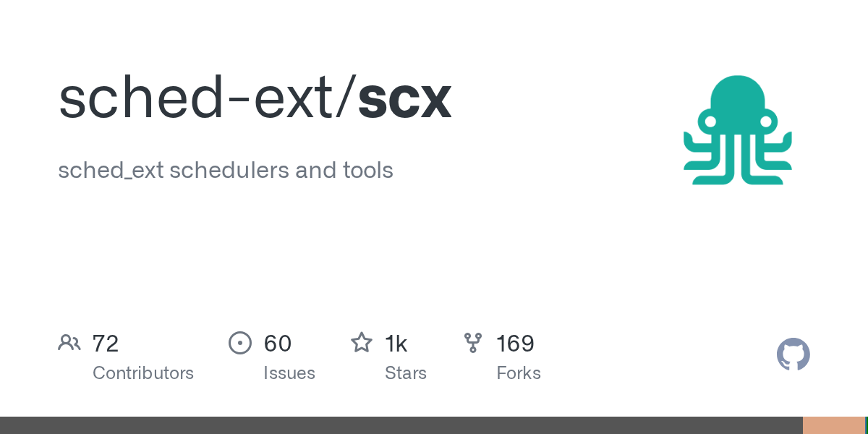Open the Forks label
Screen dimensions: 868x434
519,373
